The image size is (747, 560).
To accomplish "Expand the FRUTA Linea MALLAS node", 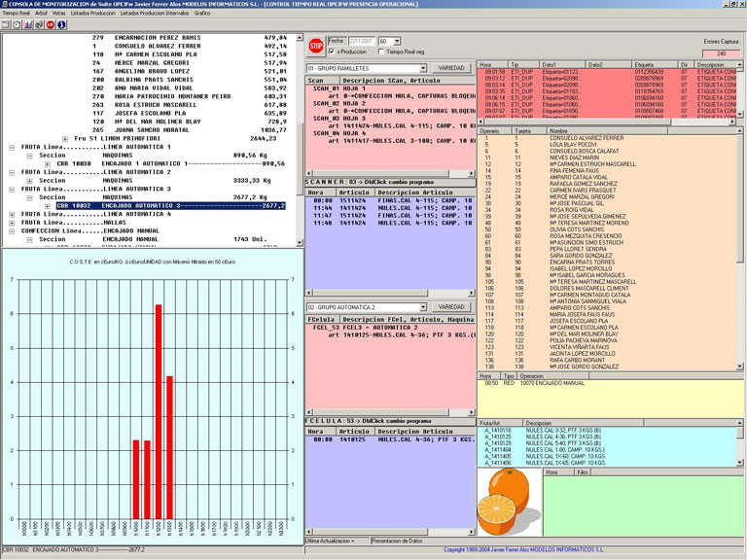I will tap(12, 223).
